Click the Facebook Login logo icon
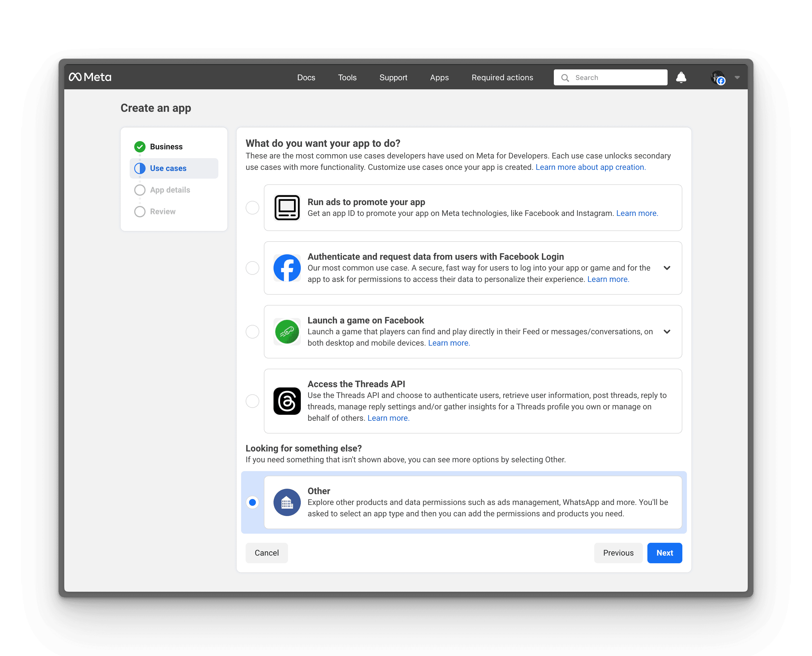Viewport: 812px width, 656px height. click(287, 268)
